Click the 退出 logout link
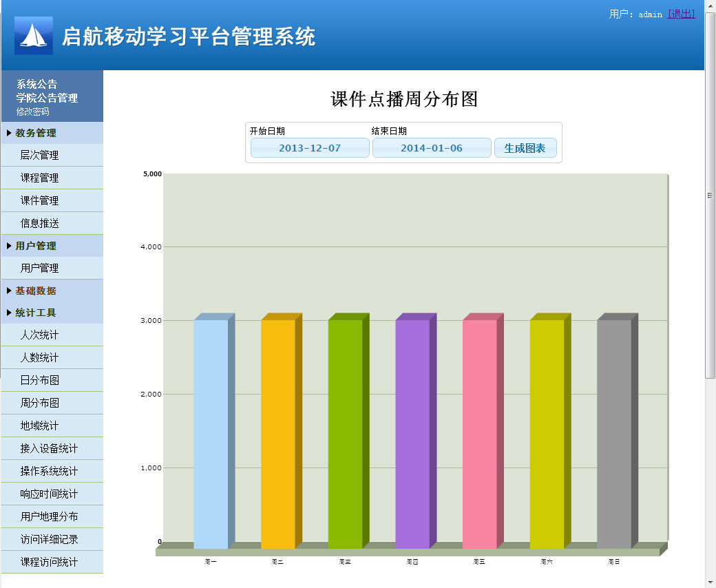 click(681, 13)
